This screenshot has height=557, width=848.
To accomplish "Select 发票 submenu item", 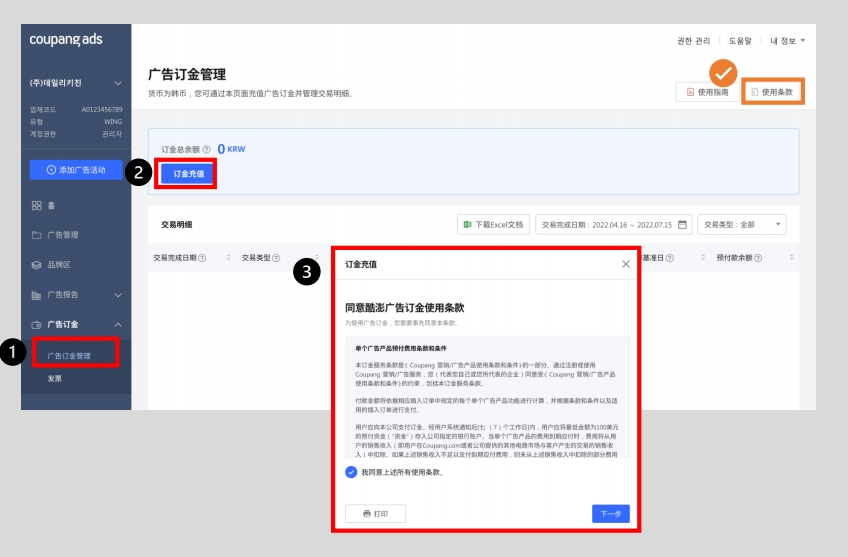I will [54, 379].
